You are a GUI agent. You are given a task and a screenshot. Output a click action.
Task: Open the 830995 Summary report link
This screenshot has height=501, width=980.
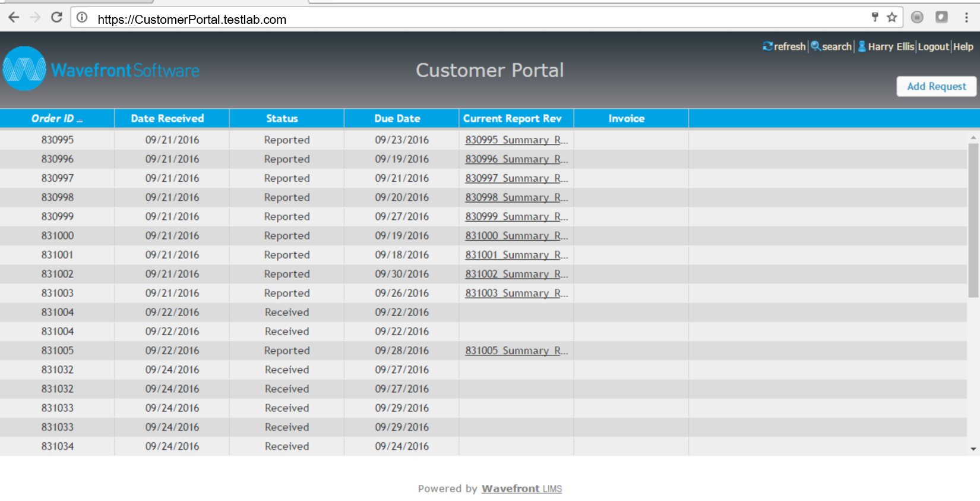pyautogui.click(x=516, y=140)
